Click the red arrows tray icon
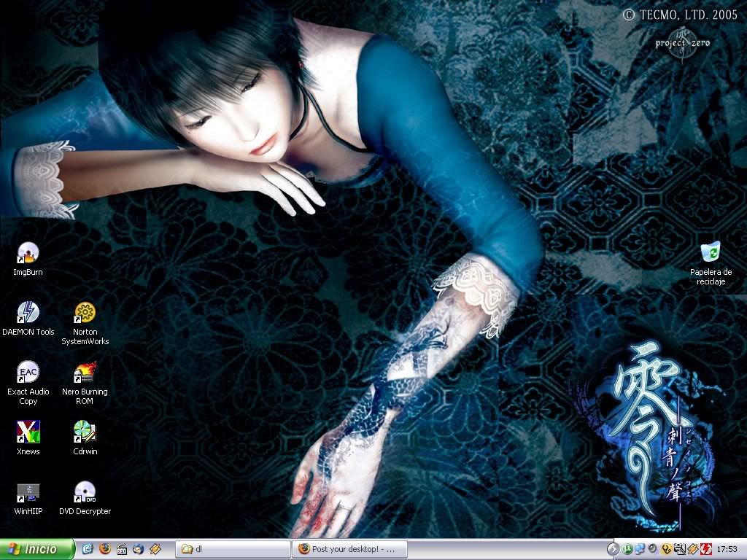 [x=706, y=549]
